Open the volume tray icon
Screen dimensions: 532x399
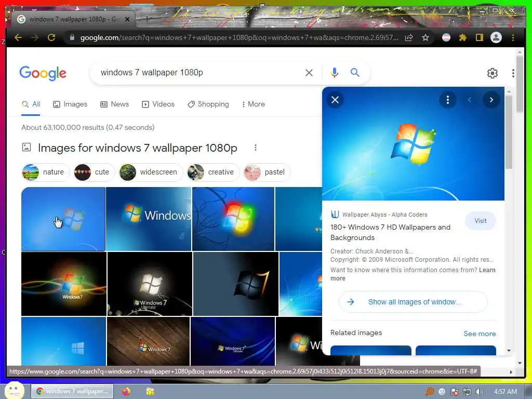point(479,392)
